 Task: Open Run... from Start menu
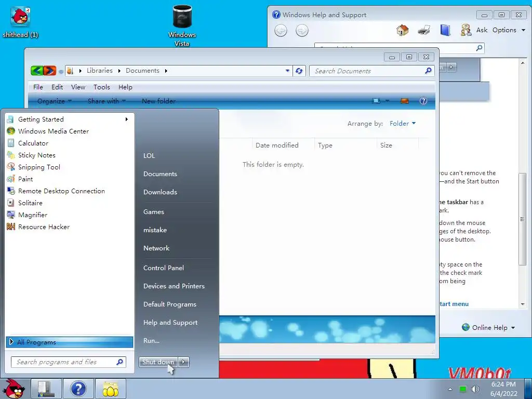[151, 341]
